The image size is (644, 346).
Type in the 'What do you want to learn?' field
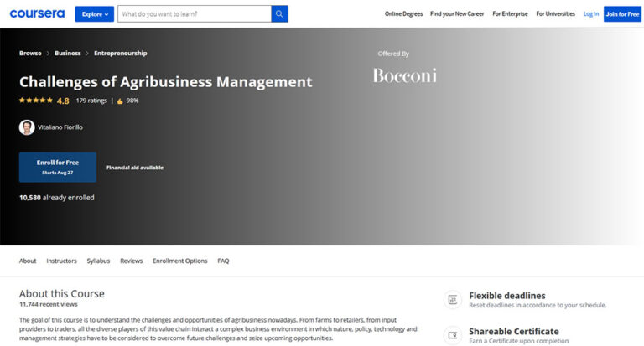point(195,14)
